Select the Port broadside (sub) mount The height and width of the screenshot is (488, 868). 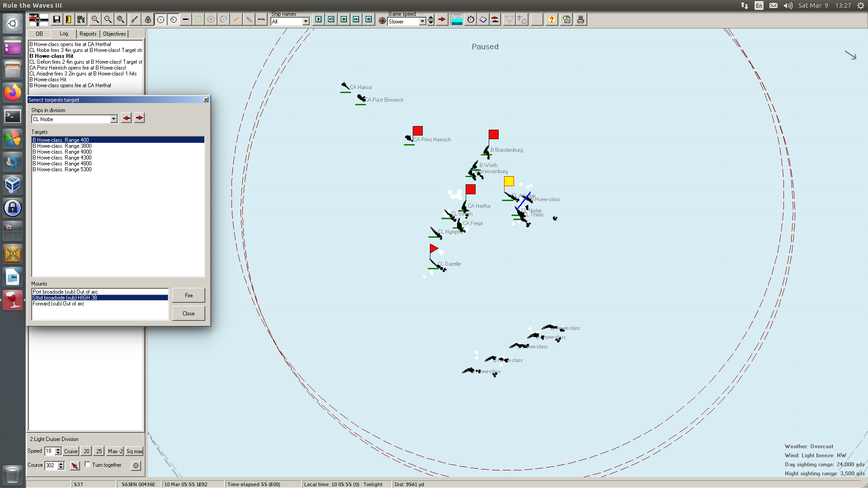(100, 292)
